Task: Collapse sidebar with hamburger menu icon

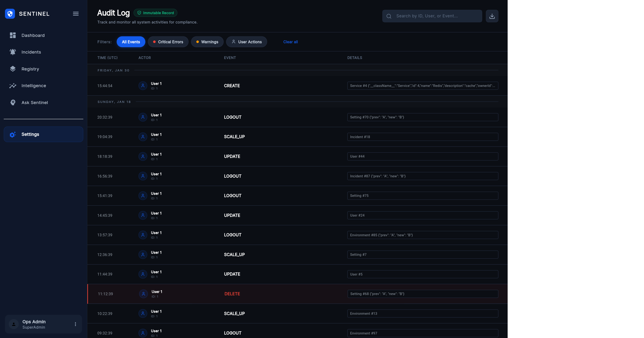Action: click(x=76, y=14)
